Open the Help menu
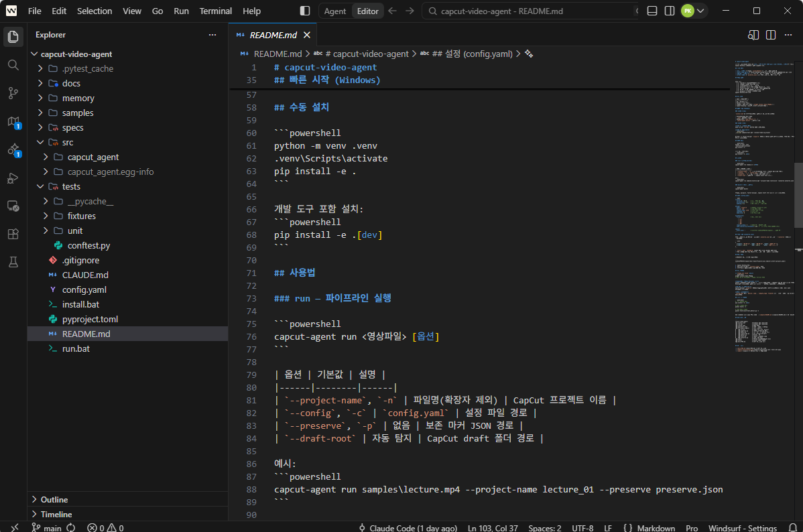Screen dimensions: 803x532 coord(251,11)
